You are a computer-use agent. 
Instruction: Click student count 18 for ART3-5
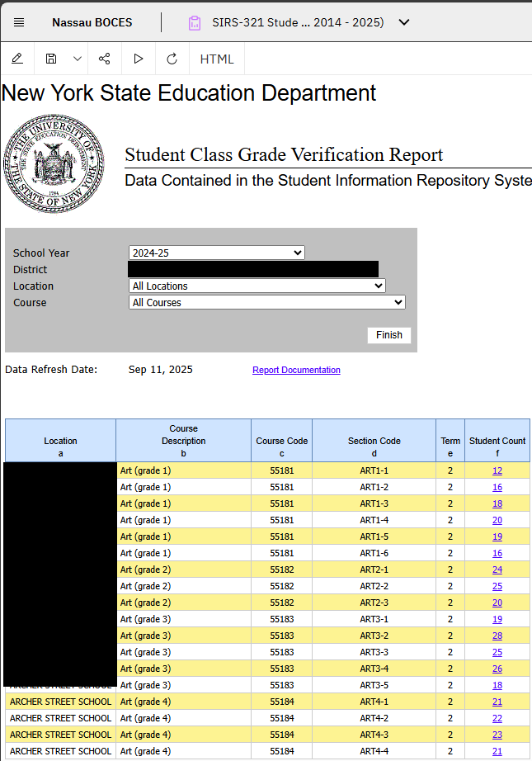497,685
